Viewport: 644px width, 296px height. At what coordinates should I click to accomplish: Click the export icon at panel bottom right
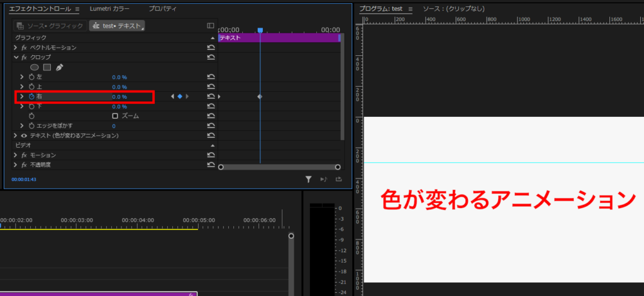339,179
